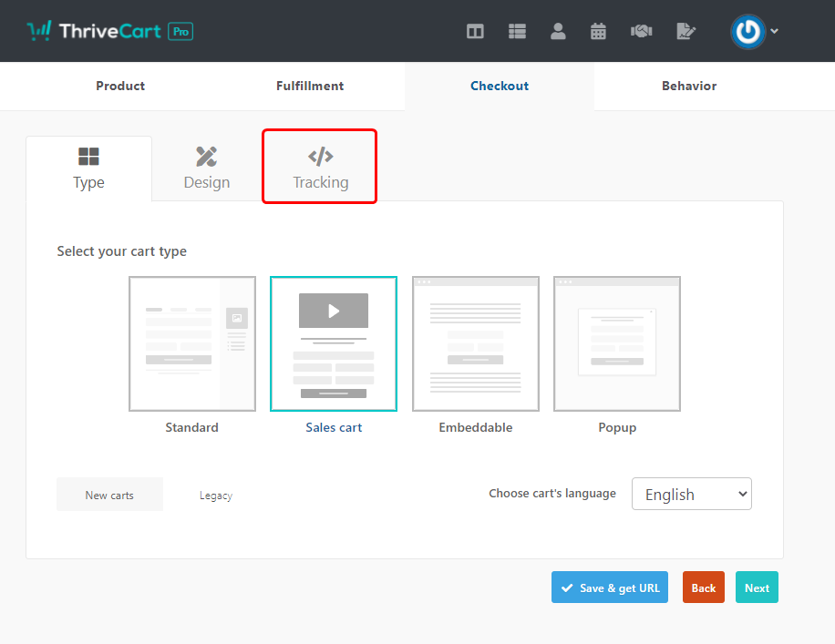835x644 pixels.
Task: Open the calendar icon in top navigation
Action: [598, 31]
